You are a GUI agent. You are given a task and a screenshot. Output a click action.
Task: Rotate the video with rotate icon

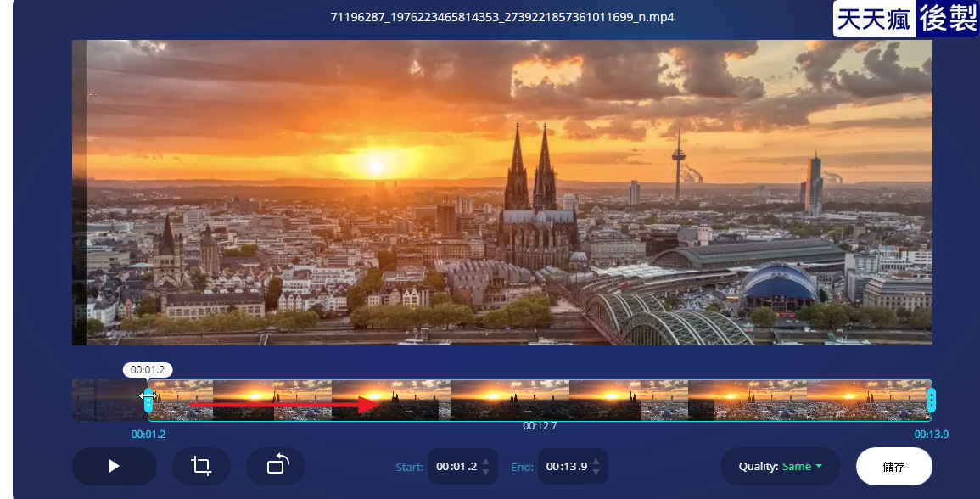click(277, 466)
